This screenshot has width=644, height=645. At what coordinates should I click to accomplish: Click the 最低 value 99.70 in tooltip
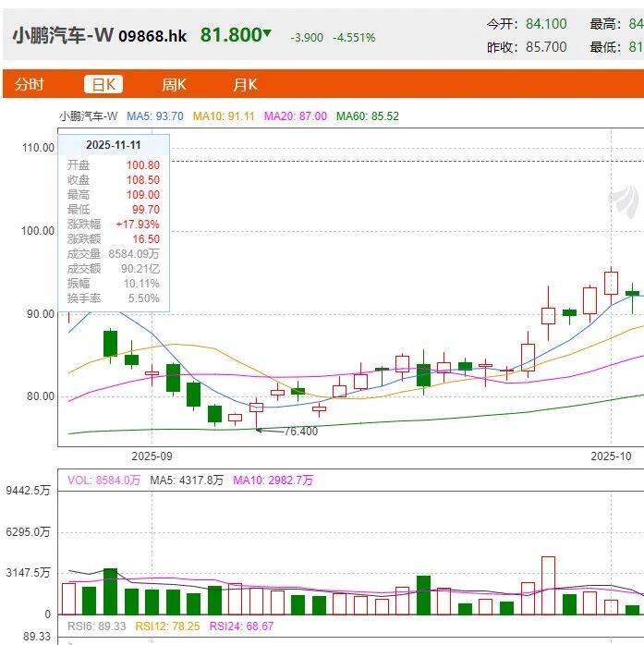pyautogui.click(x=146, y=210)
